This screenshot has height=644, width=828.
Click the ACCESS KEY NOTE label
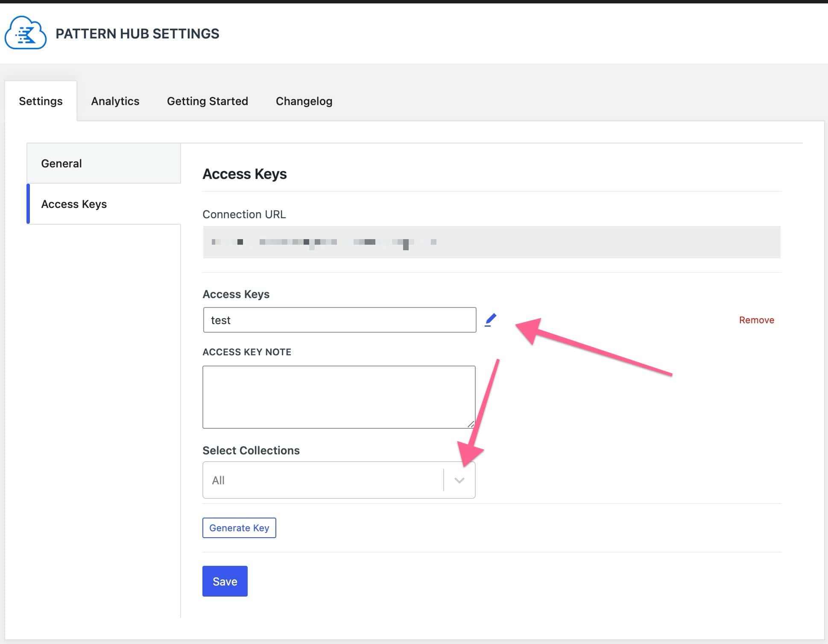click(247, 352)
